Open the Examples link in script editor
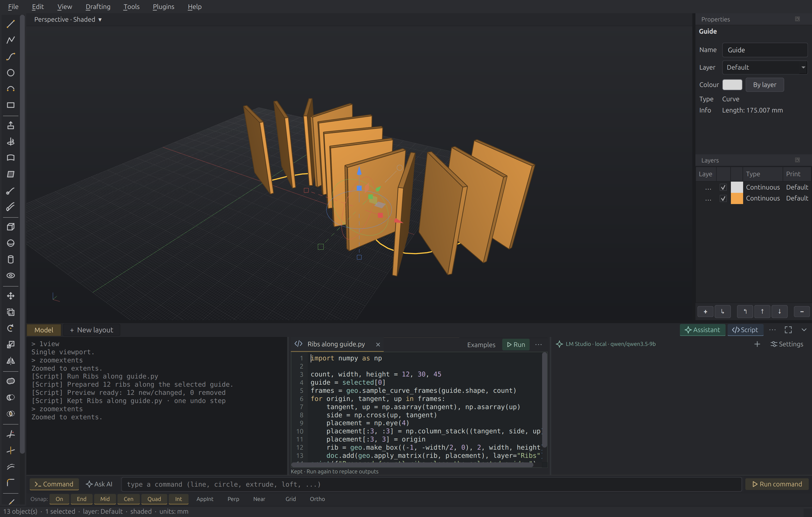 (481, 345)
